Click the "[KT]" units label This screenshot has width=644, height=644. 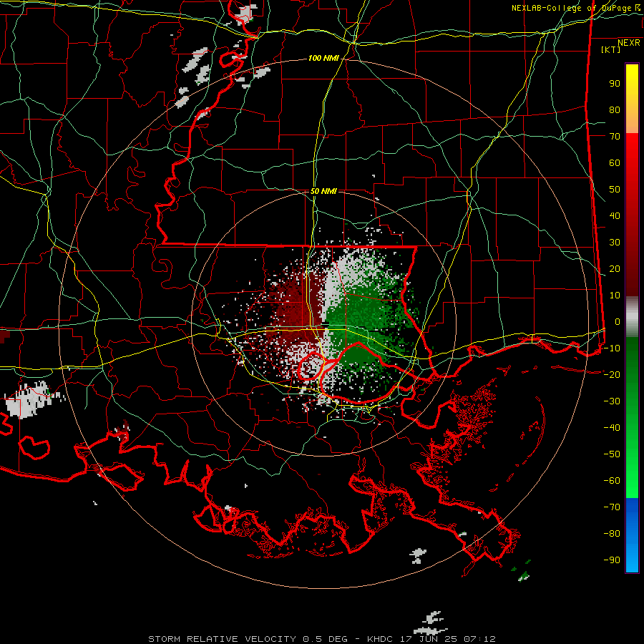[x=611, y=49]
